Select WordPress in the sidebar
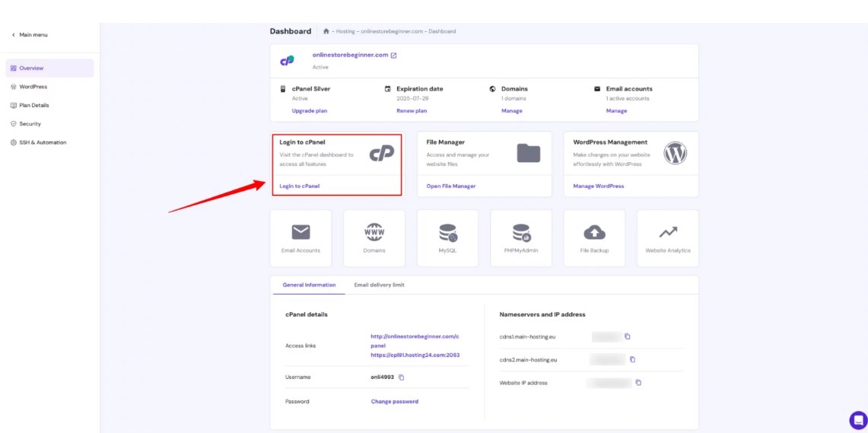 33,87
